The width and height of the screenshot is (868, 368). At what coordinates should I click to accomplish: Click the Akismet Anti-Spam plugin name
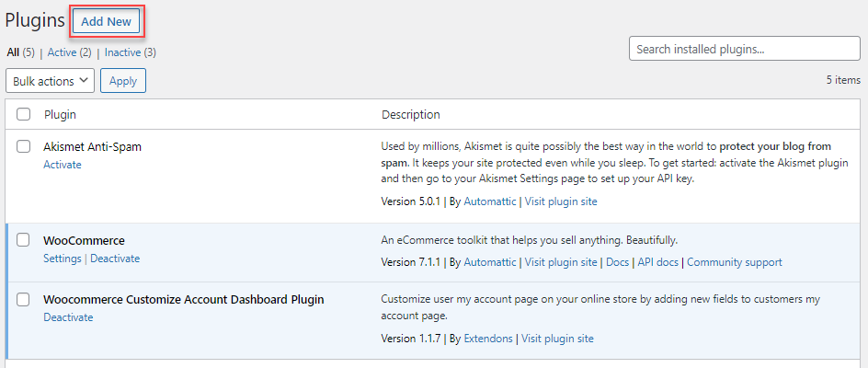coord(93,147)
